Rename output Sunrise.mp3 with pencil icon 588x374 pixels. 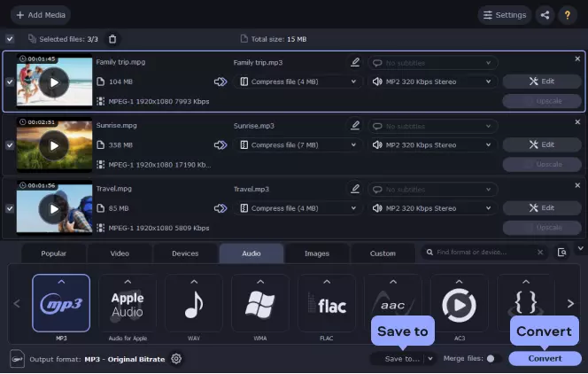355,126
